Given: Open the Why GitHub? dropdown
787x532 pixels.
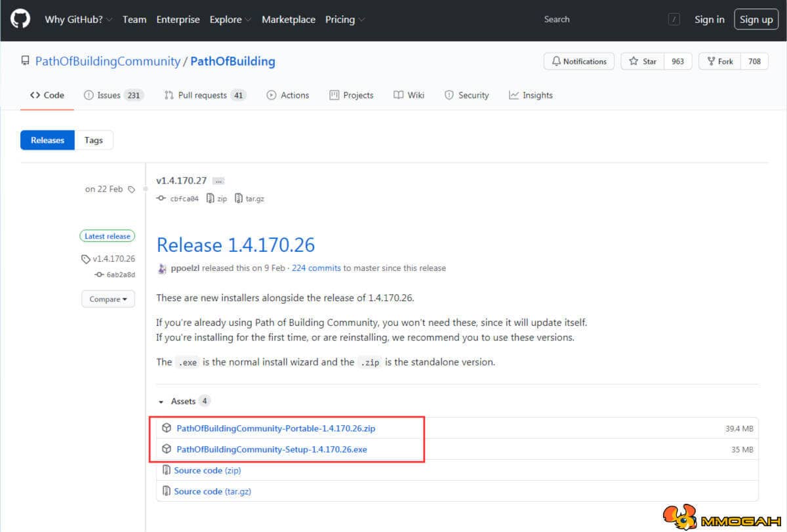Looking at the screenshot, I should pos(79,20).
